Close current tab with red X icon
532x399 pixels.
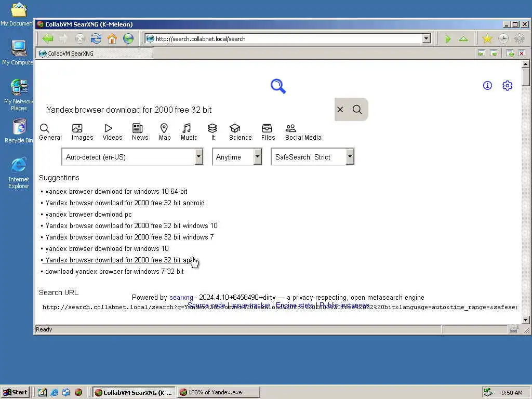pyautogui.click(x=522, y=54)
